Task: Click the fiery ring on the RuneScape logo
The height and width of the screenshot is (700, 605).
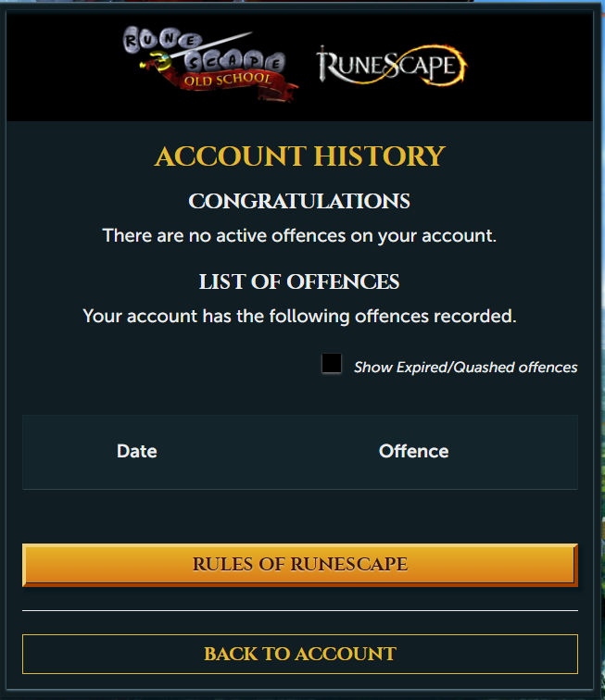Action: coord(442,65)
